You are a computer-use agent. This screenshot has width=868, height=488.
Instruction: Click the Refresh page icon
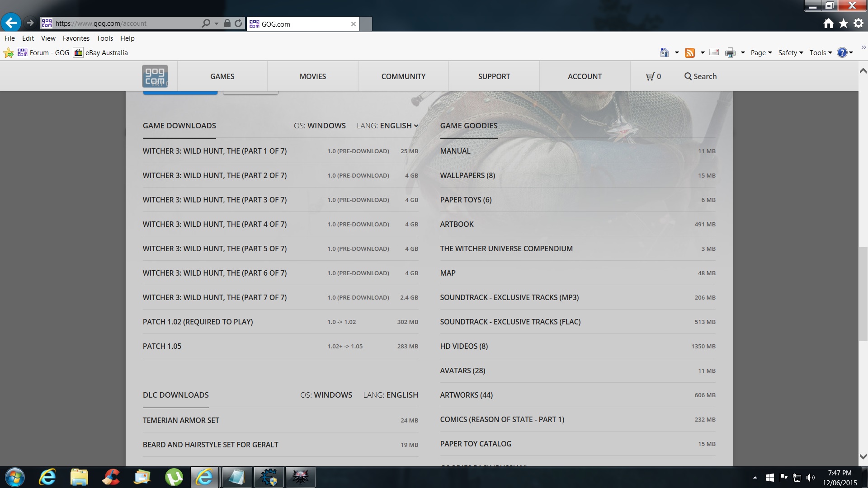coord(238,23)
